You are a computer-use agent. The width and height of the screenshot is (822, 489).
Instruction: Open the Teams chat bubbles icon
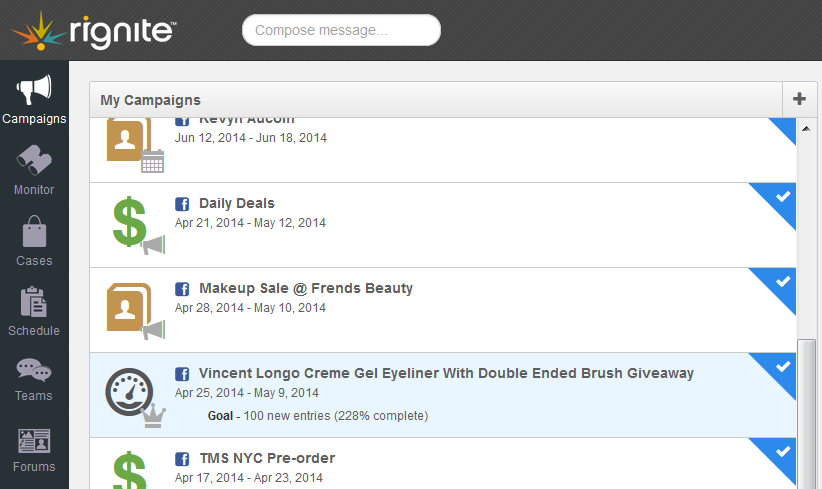coord(34,370)
